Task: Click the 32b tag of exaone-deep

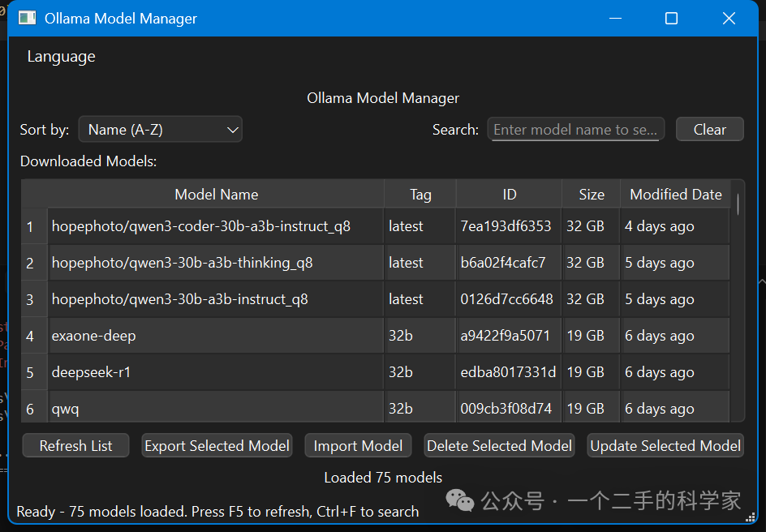Action: pyautogui.click(x=420, y=336)
